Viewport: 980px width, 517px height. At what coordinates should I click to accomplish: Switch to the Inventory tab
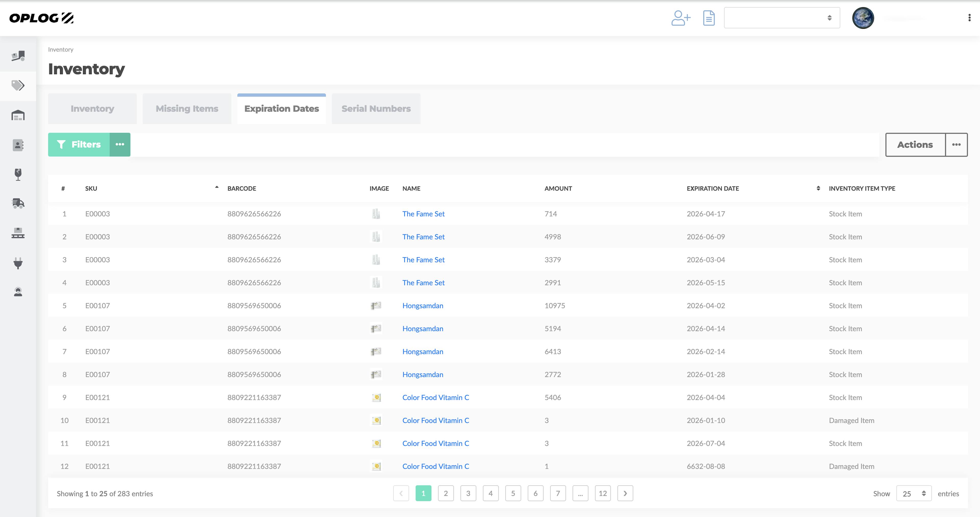pyautogui.click(x=92, y=108)
